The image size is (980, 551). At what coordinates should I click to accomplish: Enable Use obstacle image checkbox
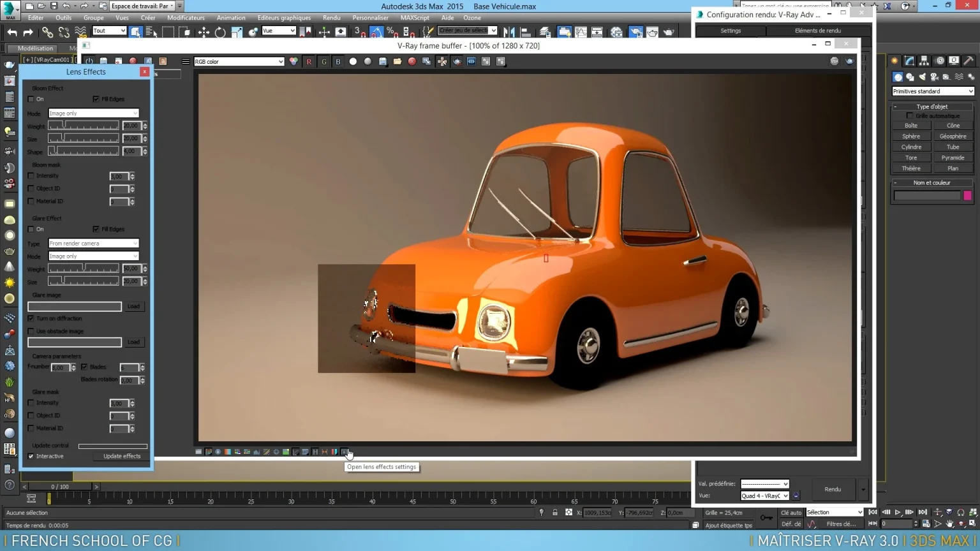(x=31, y=331)
